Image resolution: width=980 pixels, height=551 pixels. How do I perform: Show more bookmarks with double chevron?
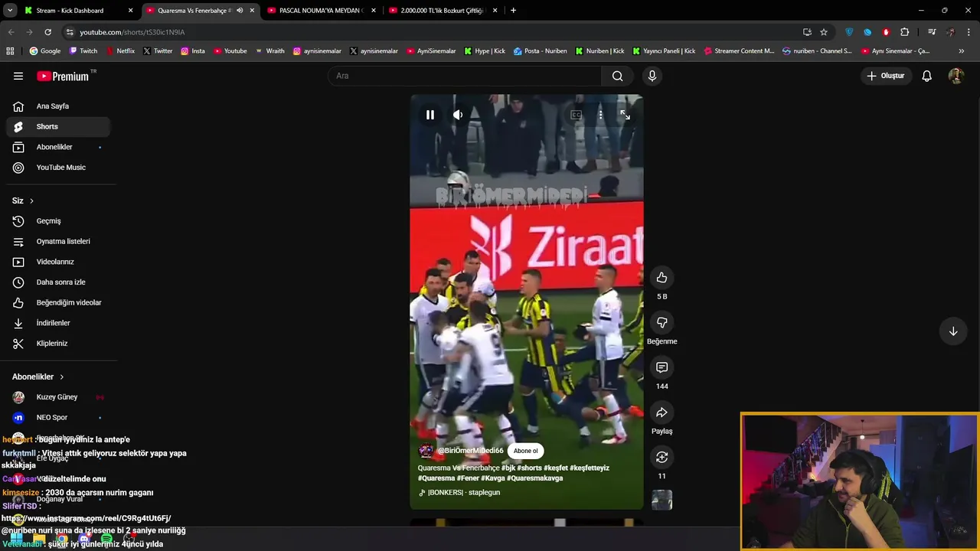[962, 51]
